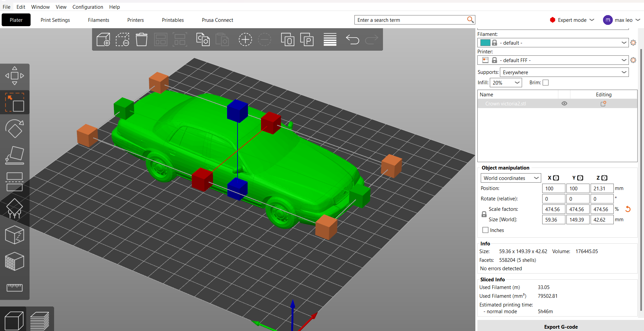Image resolution: width=644 pixels, height=331 pixels.
Task: Open the Supports dropdown
Action: pos(564,72)
